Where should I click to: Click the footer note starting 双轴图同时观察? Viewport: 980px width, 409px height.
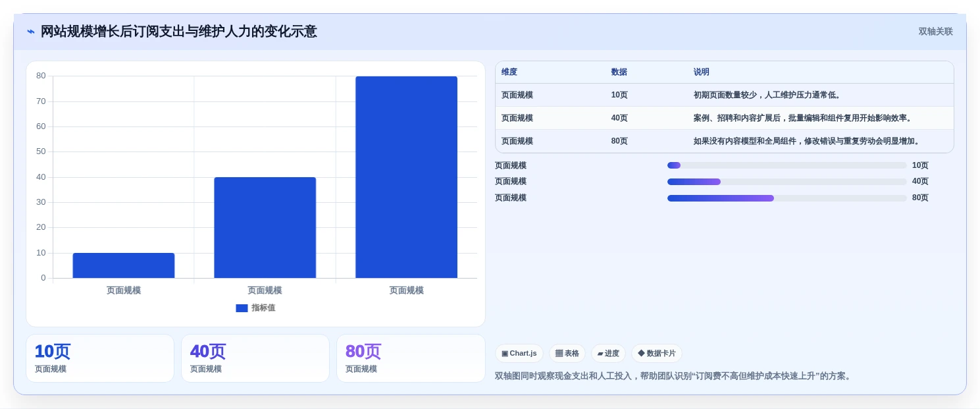click(674, 376)
